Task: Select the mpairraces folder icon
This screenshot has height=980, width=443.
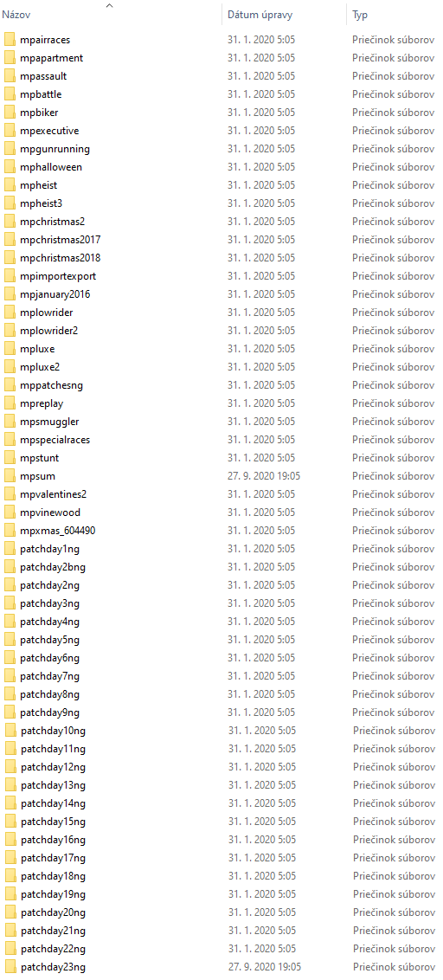Action: pyautogui.click(x=10, y=40)
